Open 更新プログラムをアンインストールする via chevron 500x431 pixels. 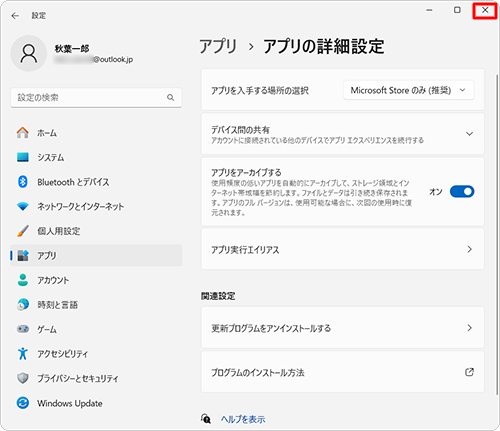point(469,328)
